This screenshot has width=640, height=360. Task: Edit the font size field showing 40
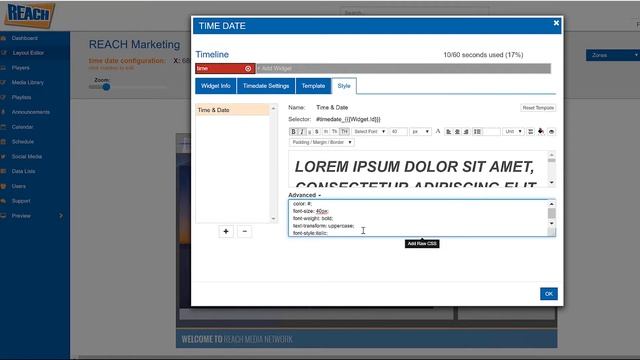pos(398,131)
